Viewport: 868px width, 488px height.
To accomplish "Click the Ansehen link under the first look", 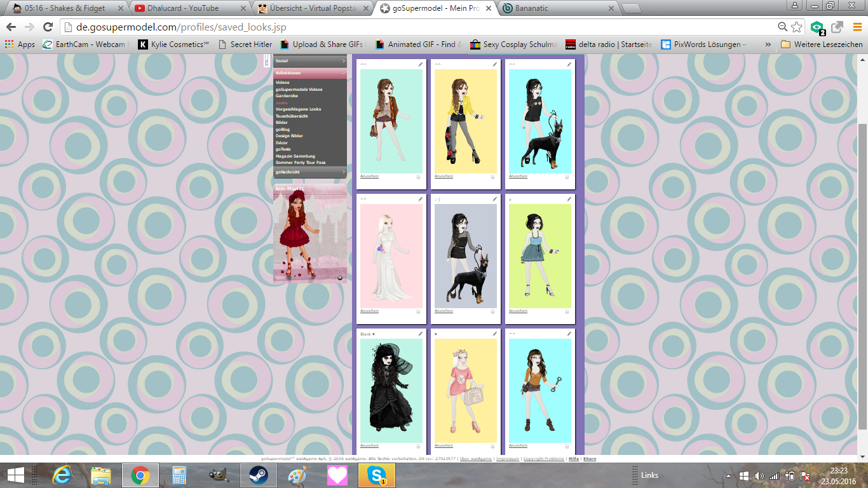I will [369, 176].
